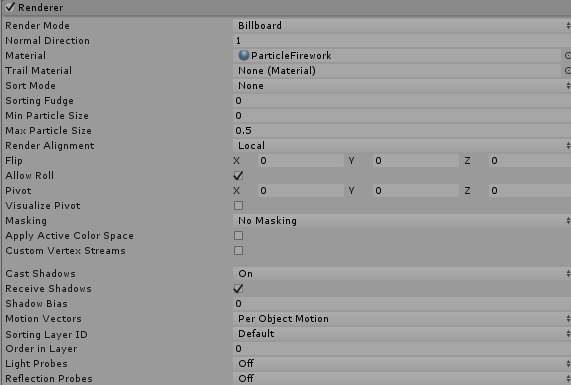Click the ParticleFirework material sphere icon
571x385 pixels.
pyautogui.click(x=243, y=55)
